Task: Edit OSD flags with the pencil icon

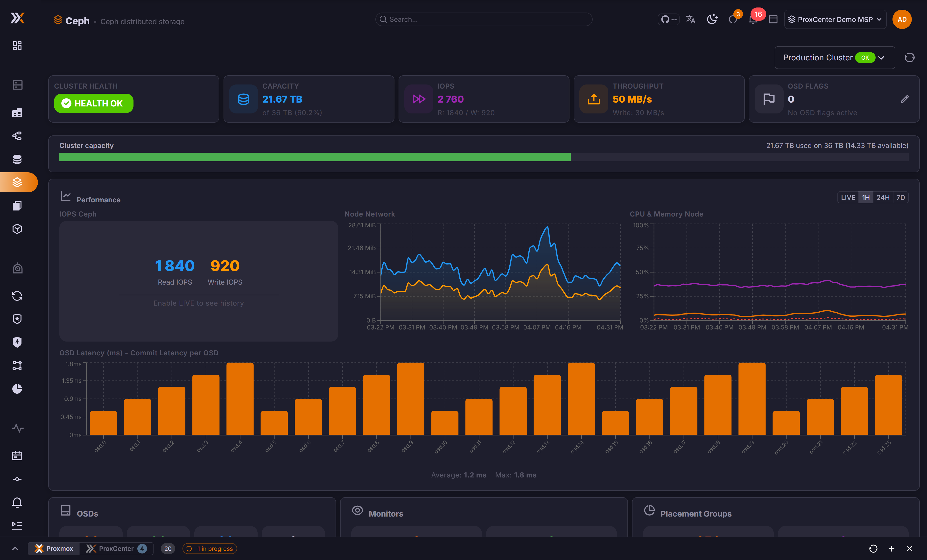Action: coord(905,99)
